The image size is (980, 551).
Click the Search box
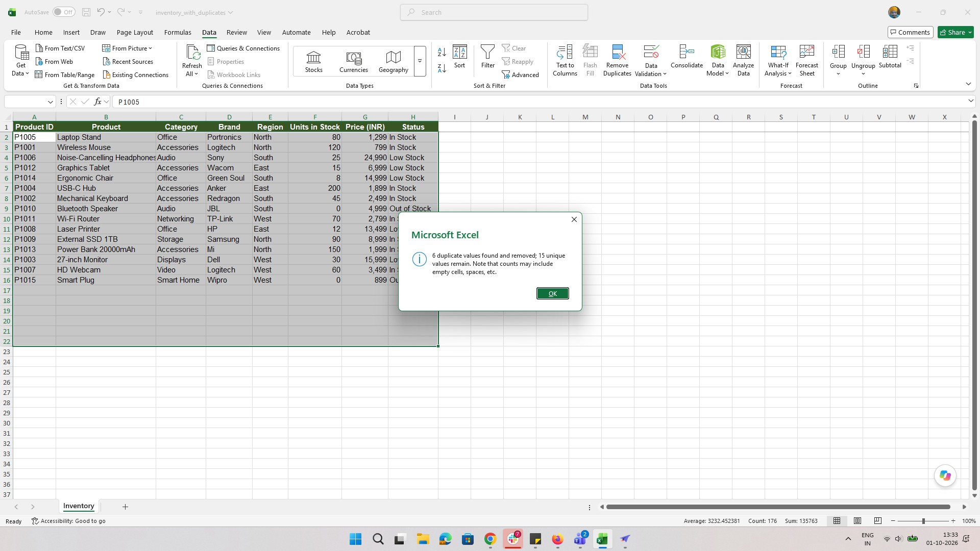494,12
